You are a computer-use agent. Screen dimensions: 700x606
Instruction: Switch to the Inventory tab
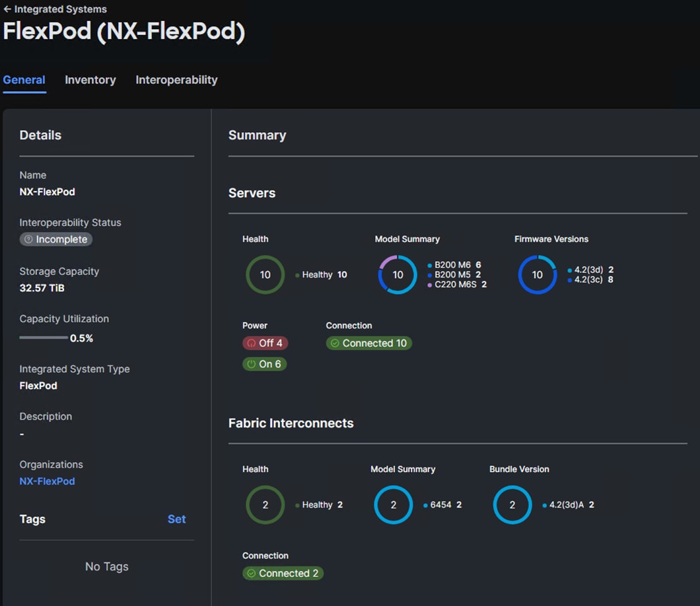pos(90,80)
